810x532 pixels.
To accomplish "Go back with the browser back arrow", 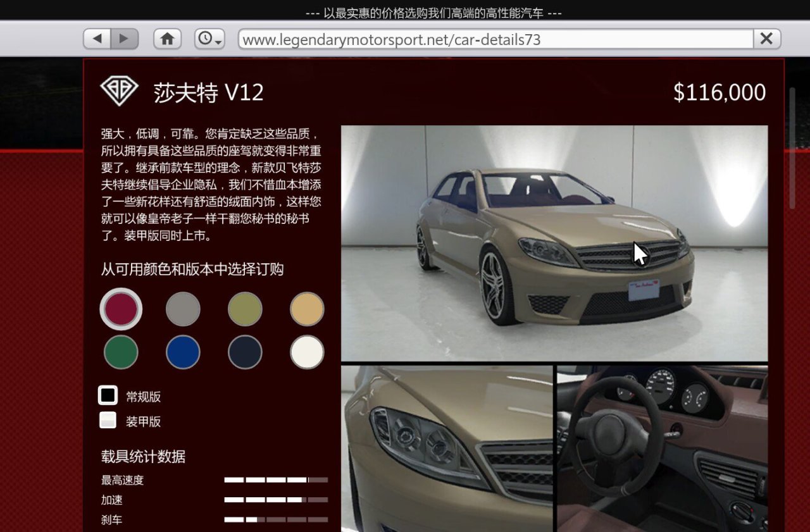I will click(97, 39).
